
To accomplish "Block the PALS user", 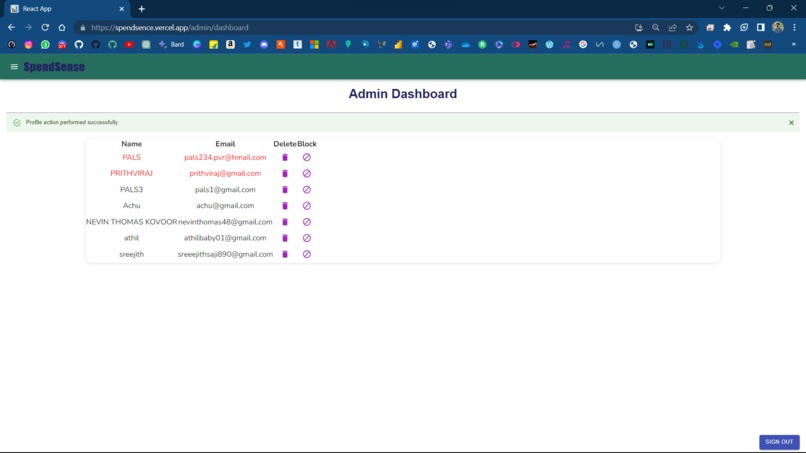I will coord(307,157).
